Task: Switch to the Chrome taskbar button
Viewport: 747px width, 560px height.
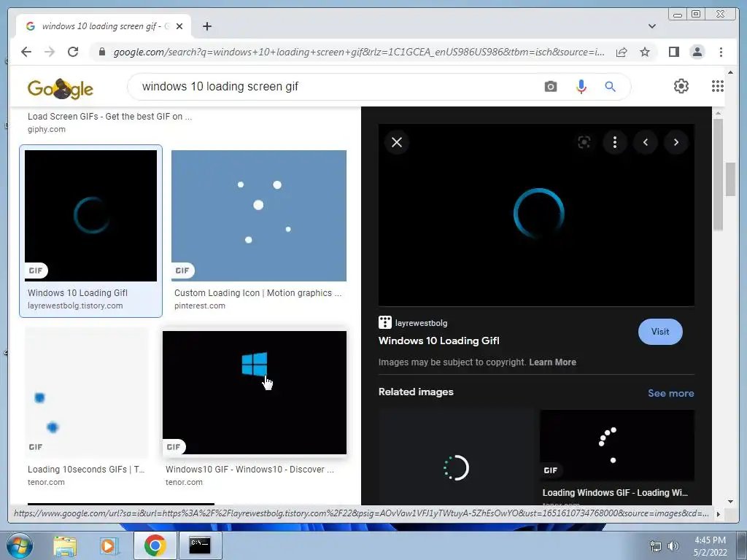Action: (x=155, y=545)
